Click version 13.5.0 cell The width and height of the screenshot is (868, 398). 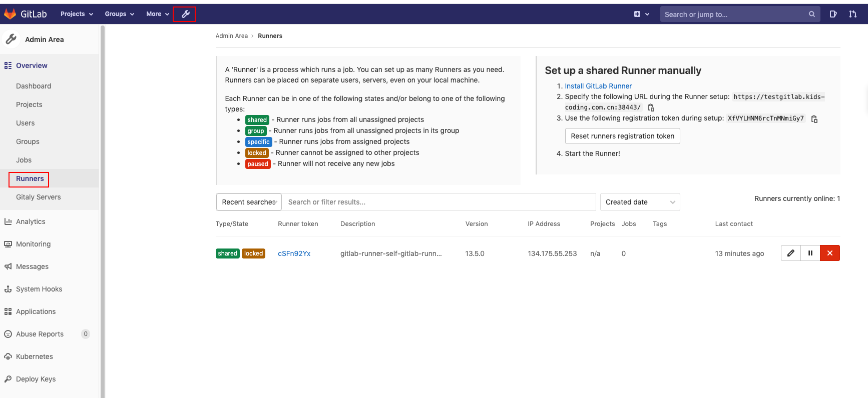pyautogui.click(x=475, y=253)
